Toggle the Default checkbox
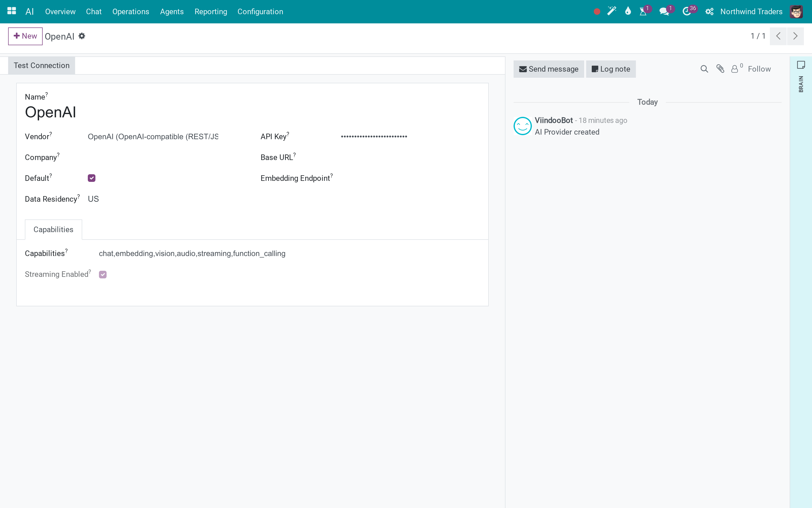The image size is (812, 508). (x=92, y=178)
